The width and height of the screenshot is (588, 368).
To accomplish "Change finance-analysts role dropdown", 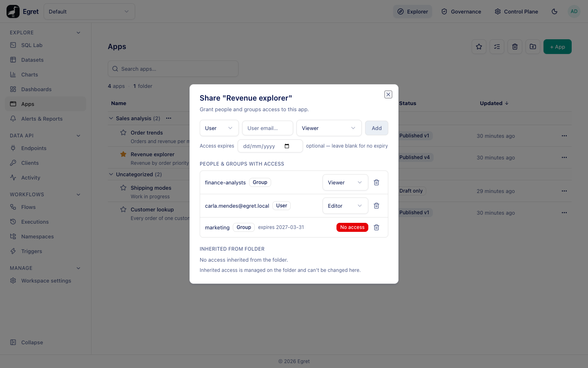I will point(345,182).
